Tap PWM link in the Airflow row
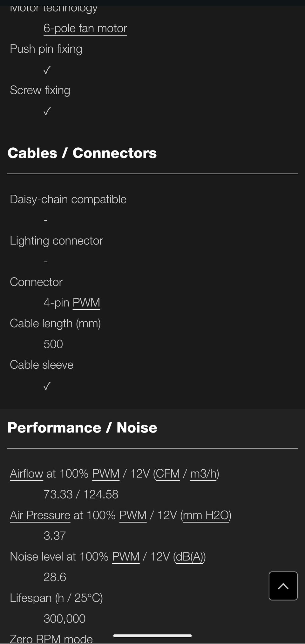The image size is (305, 644). [x=105, y=473]
